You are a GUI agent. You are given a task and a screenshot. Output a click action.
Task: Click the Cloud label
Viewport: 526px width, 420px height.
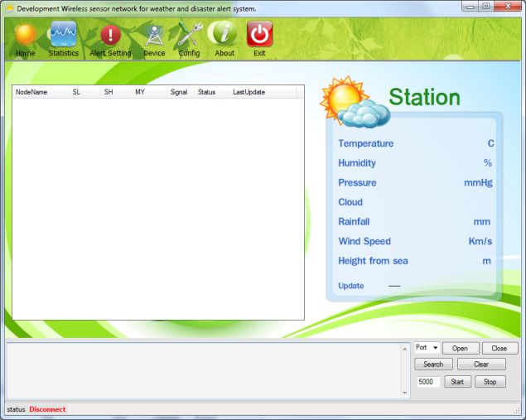point(350,202)
